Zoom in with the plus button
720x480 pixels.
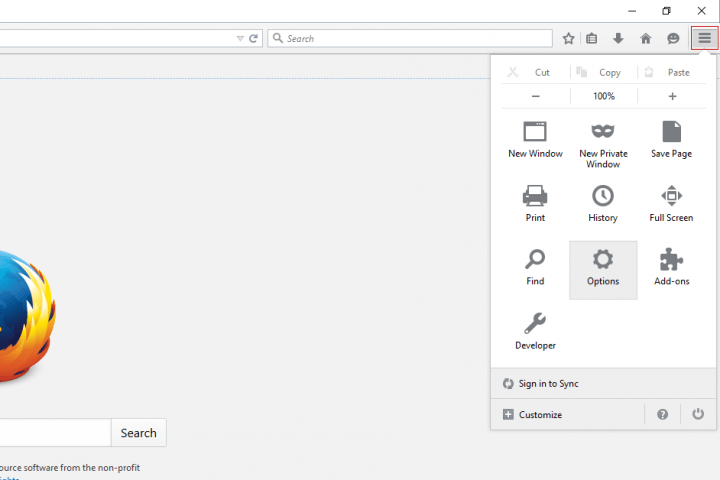point(672,96)
